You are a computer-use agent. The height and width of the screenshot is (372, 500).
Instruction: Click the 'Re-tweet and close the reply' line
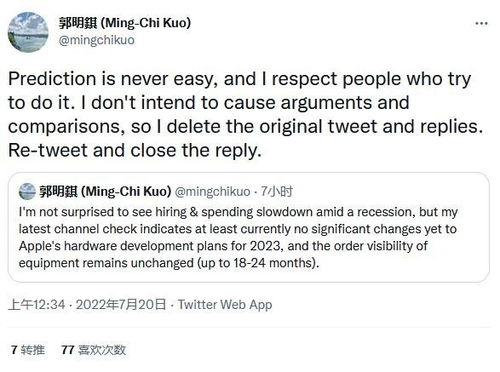click(135, 150)
